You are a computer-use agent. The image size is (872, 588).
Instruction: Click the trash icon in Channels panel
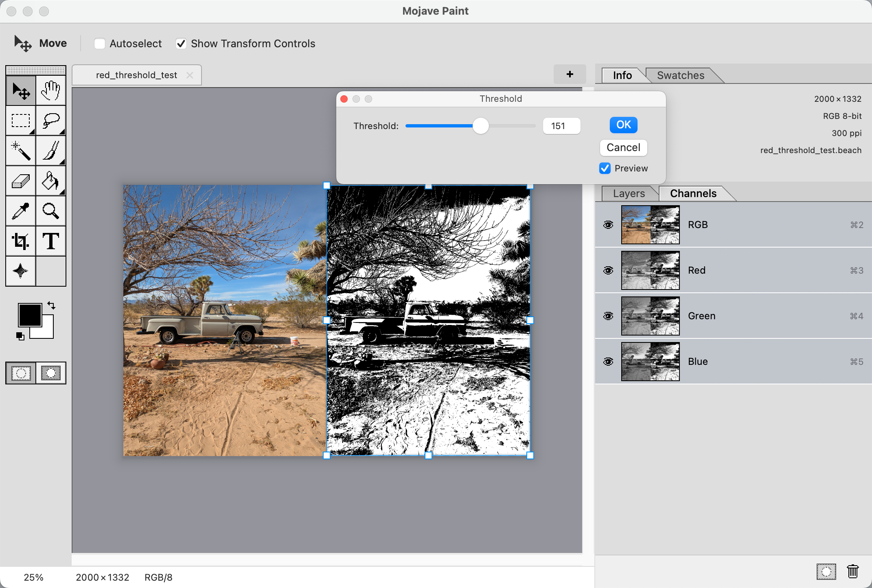853,571
